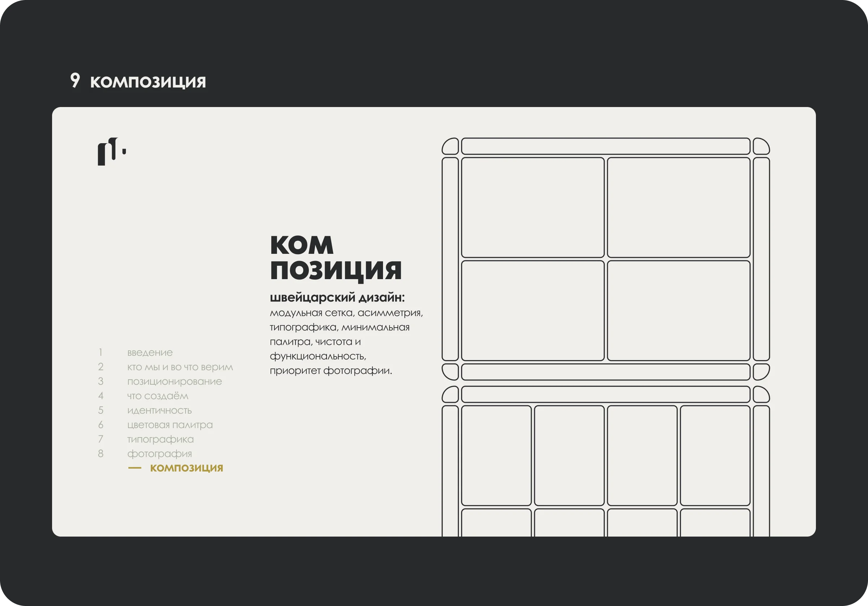The width and height of the screenshot is (868, 606).
Task: Open the 'что создаём' menu entry
Action: [158, 396]
